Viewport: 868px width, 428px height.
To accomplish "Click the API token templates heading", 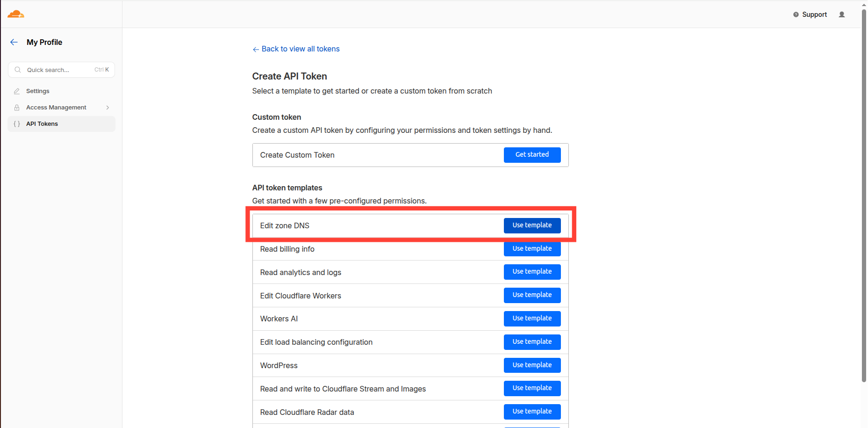I will (x=287, y=188).
